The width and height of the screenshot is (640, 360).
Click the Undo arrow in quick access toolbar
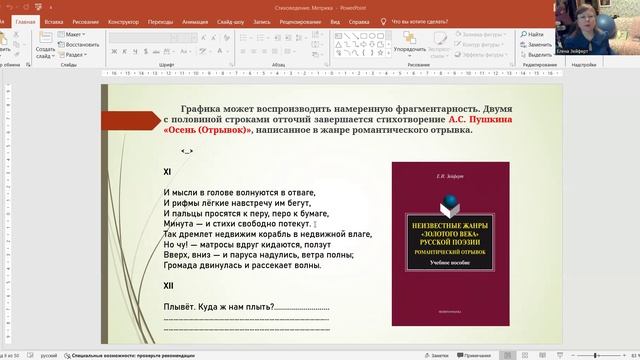click(9, 7)
